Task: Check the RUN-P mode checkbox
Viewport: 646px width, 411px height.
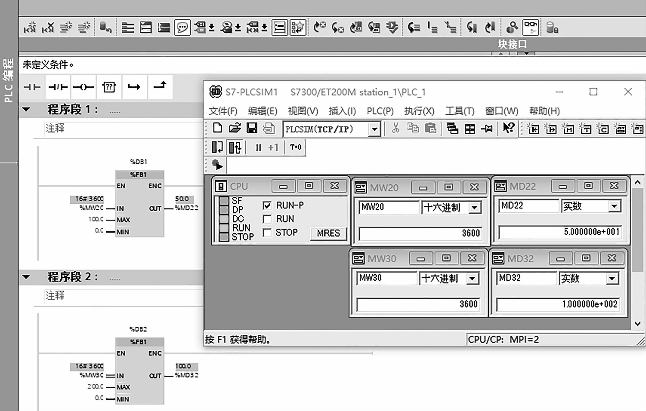Action: [x=267, y=205]
